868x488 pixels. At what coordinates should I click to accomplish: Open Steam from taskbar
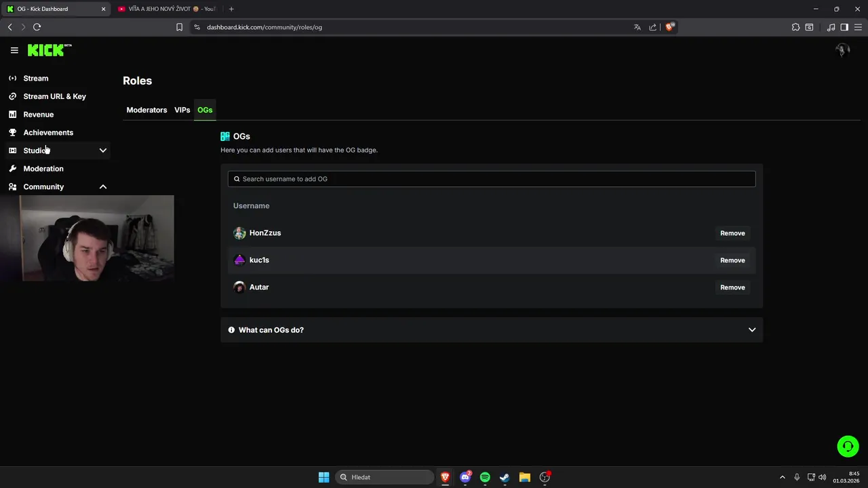click(505, 477)
